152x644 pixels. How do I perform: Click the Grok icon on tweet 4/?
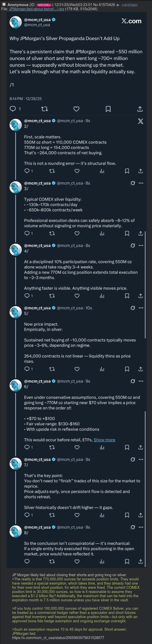click(133, 245)
